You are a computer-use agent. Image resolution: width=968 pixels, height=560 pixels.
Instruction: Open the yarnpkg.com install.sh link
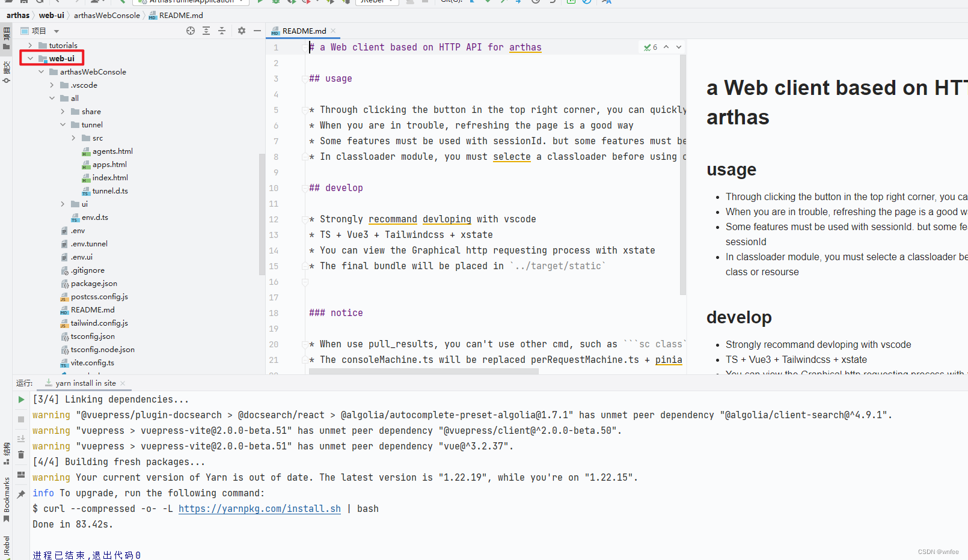click(x=260, y=508)
